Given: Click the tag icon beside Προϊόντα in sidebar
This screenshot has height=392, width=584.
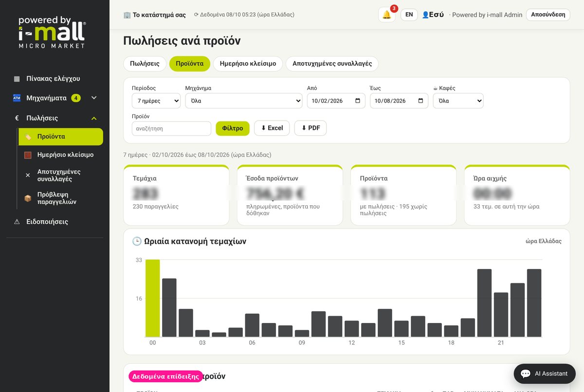Looking at the screenshot, I should (x=28, y=137).
